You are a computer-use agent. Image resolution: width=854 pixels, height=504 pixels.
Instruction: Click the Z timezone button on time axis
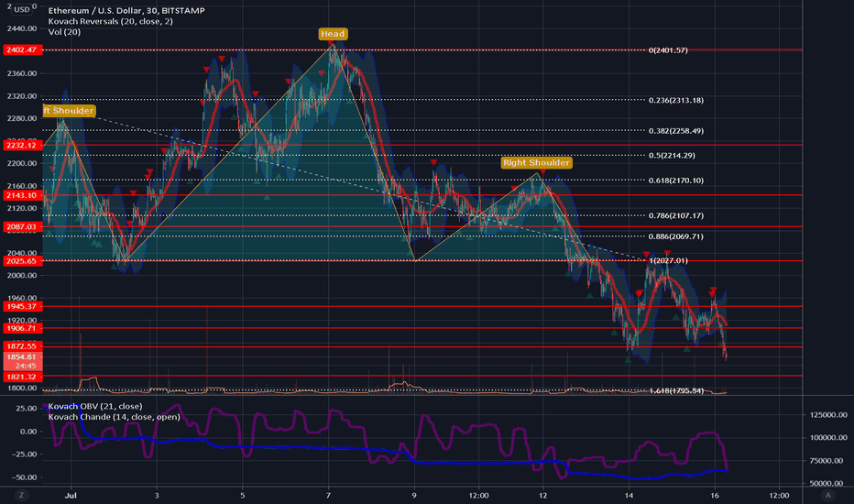(x=22, y=495)
